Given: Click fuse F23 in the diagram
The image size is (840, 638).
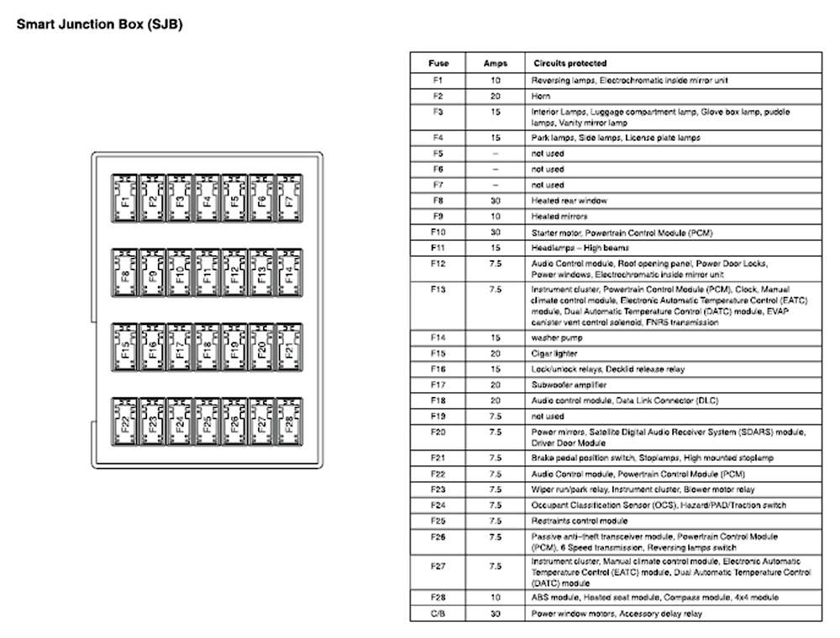Looking at the screenshot, I should [x=152, y=421].
